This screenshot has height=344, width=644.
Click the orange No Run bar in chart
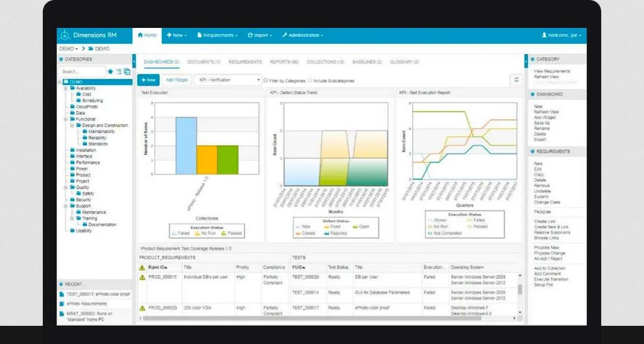coord(206,160)
